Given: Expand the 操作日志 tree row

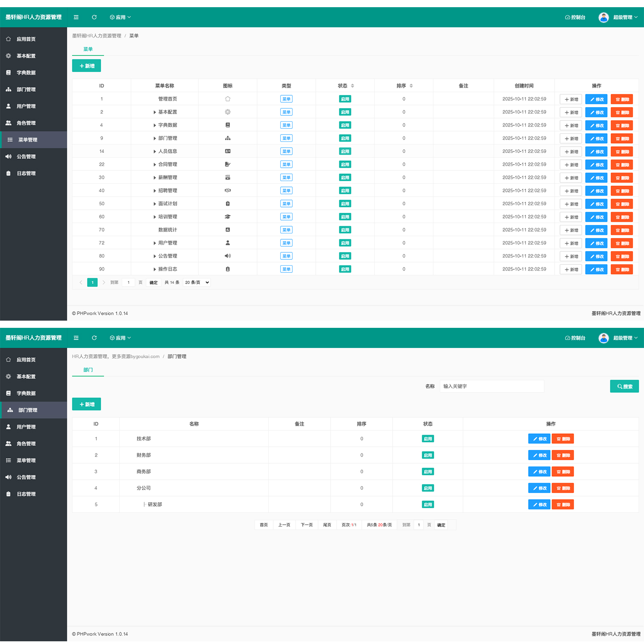Looking at the screenshot, I should point(155,269).
